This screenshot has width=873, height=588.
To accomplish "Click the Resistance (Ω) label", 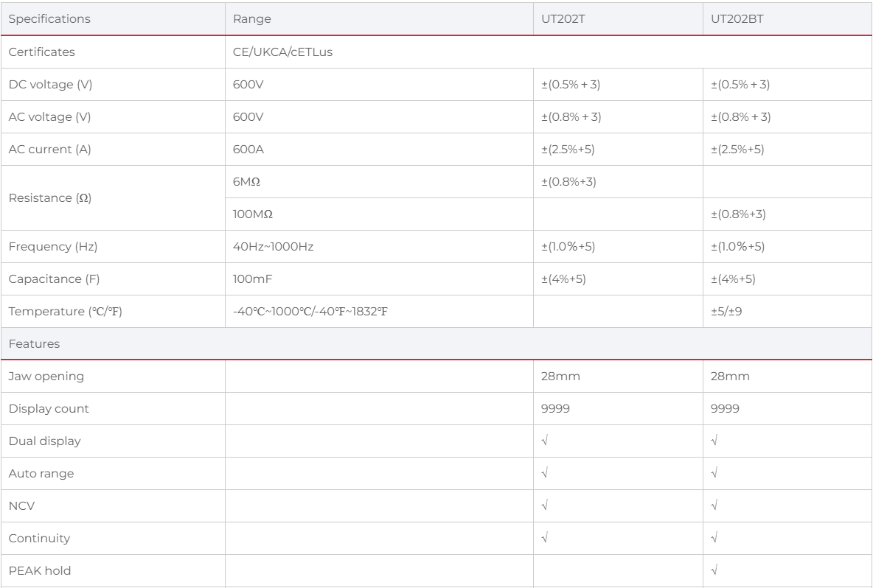I will (49, 198).
